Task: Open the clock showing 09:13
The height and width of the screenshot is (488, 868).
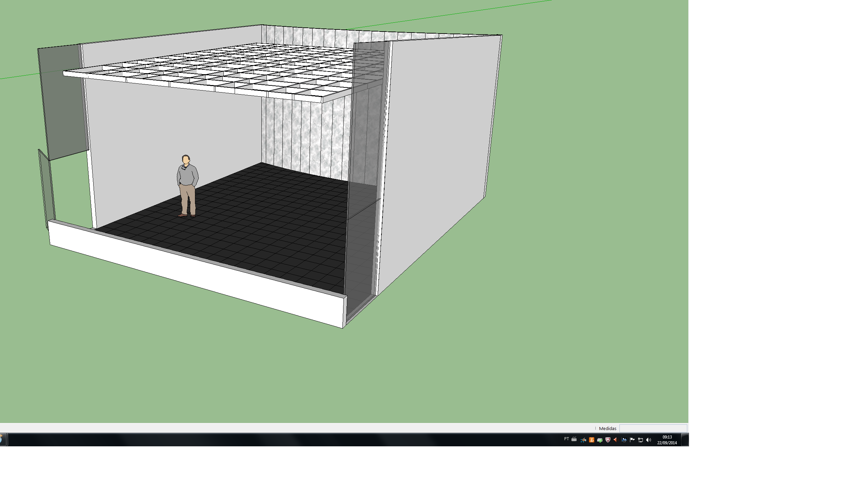Action: pyautogui.click(x=667, y=440)
